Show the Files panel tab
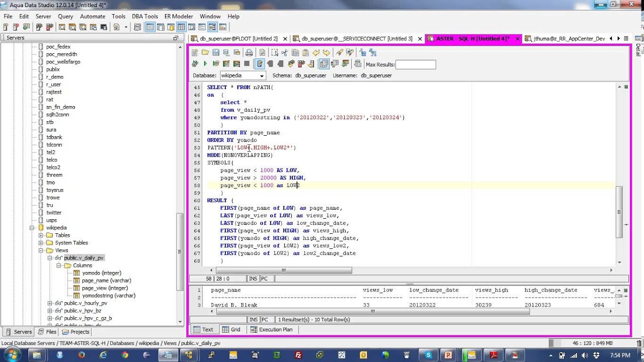Image resolution: width=644 pixels, height=362 pixels. pos(47,332)
